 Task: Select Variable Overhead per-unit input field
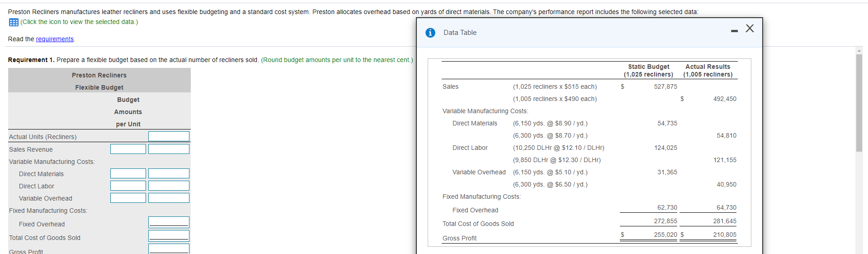(128, 198)
